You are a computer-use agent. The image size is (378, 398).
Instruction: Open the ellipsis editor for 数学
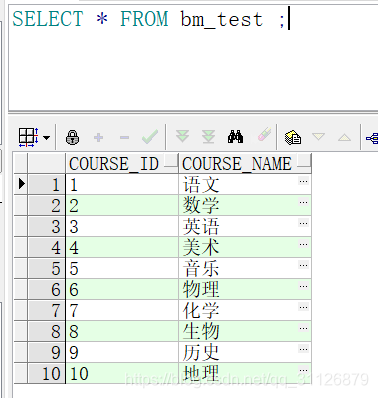pos(303,202)
